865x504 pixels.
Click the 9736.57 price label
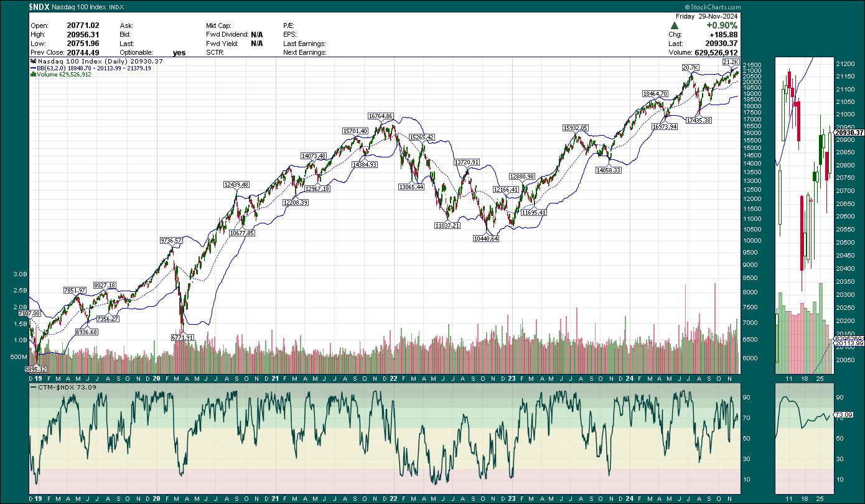(171, 240)
